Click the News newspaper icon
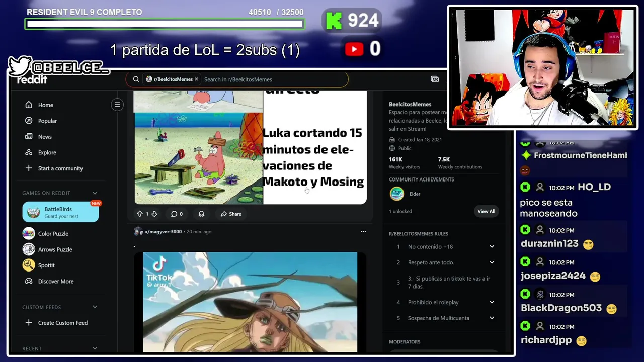Viewport: 644px width, 362px height. tap(29, 136)
